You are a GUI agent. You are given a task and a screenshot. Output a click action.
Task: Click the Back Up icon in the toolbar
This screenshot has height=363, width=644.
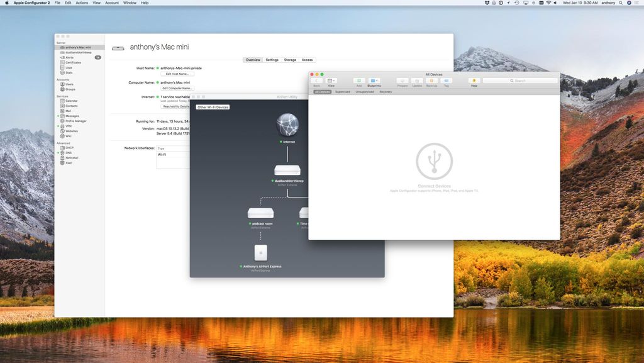pyautogui.click(x=431, y=81)
